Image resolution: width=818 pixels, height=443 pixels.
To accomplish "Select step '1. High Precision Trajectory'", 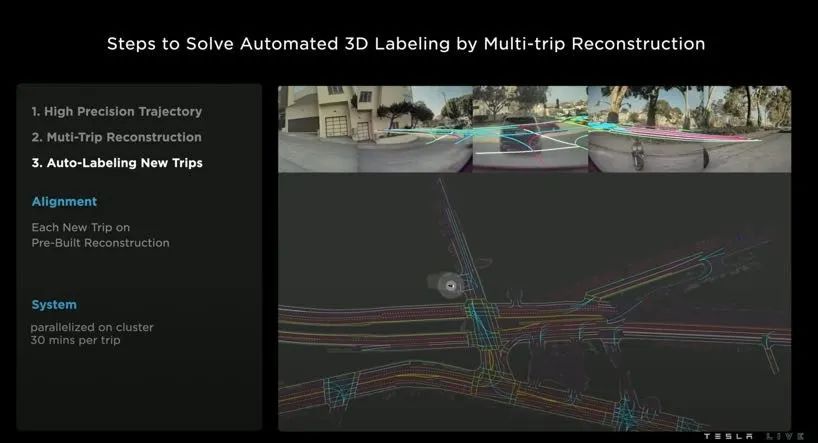I will (116, 112).
